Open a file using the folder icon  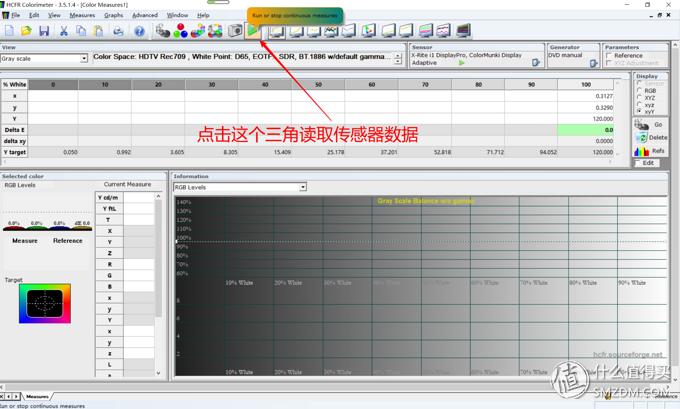point(26,31)
